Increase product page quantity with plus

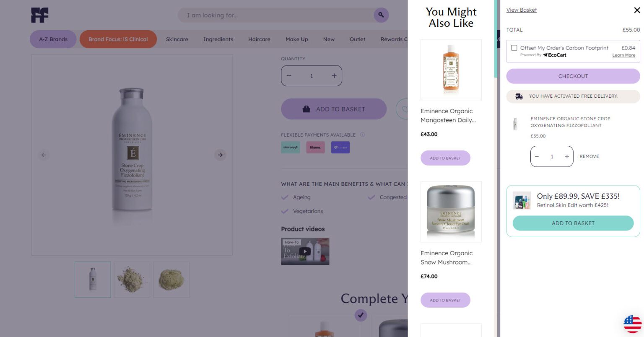tap(334, 76)
